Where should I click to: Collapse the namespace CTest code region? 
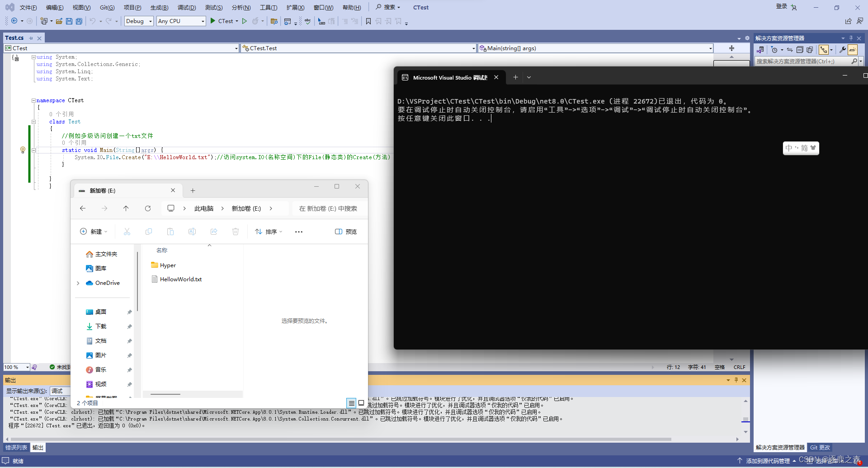33,100
